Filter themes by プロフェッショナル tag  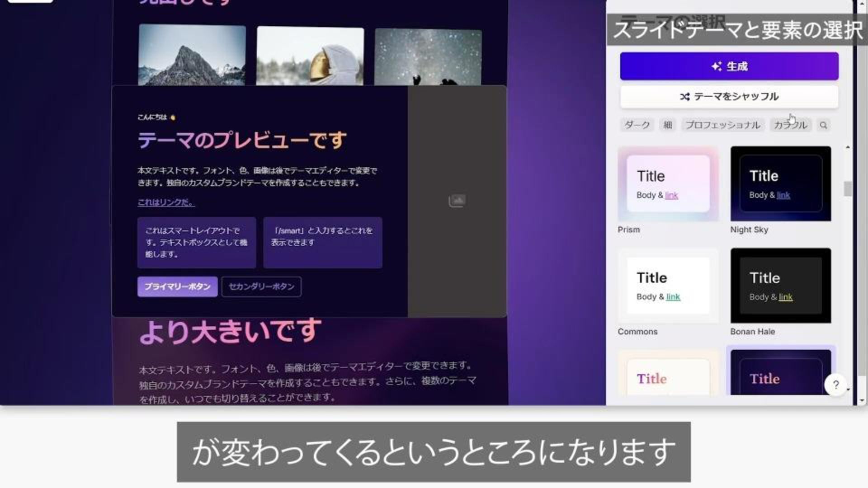(722, 125)
